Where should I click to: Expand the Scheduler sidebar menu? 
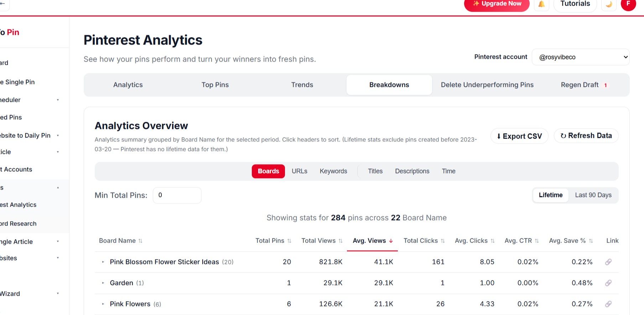point(58,100)
